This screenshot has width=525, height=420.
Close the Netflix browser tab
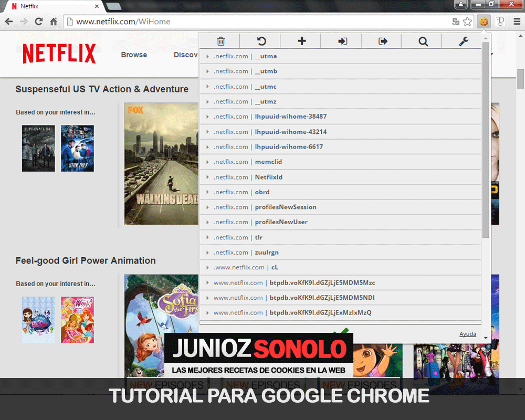(x=97, y=6)
